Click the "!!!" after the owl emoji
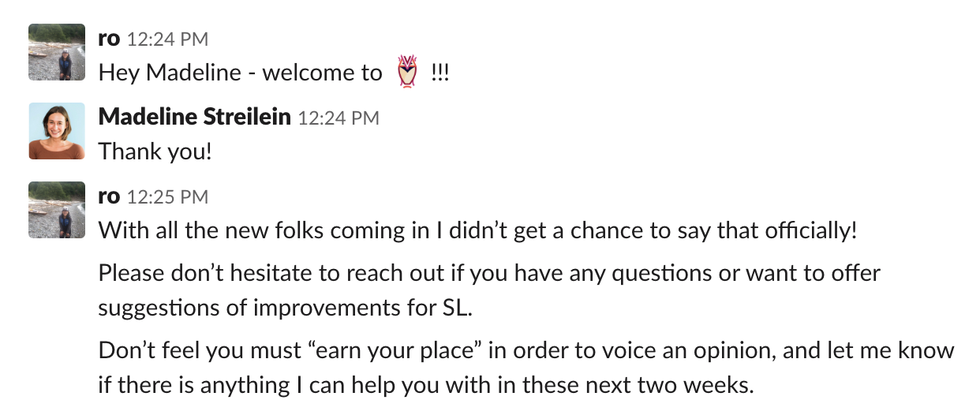 click(x=440, y=73)
